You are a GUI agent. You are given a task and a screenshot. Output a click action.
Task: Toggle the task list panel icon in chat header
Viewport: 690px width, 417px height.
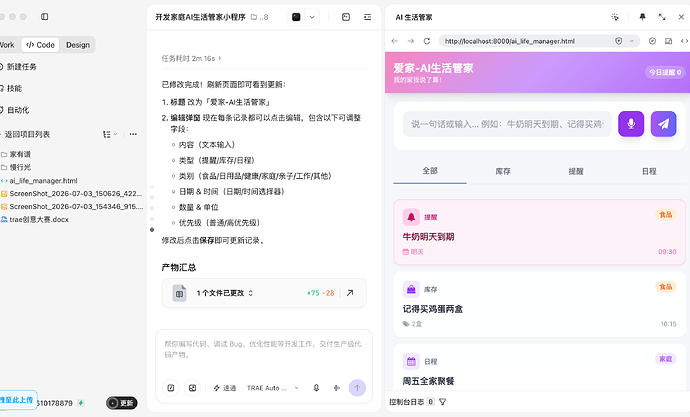pyautogui.click(x=367, y=17)
